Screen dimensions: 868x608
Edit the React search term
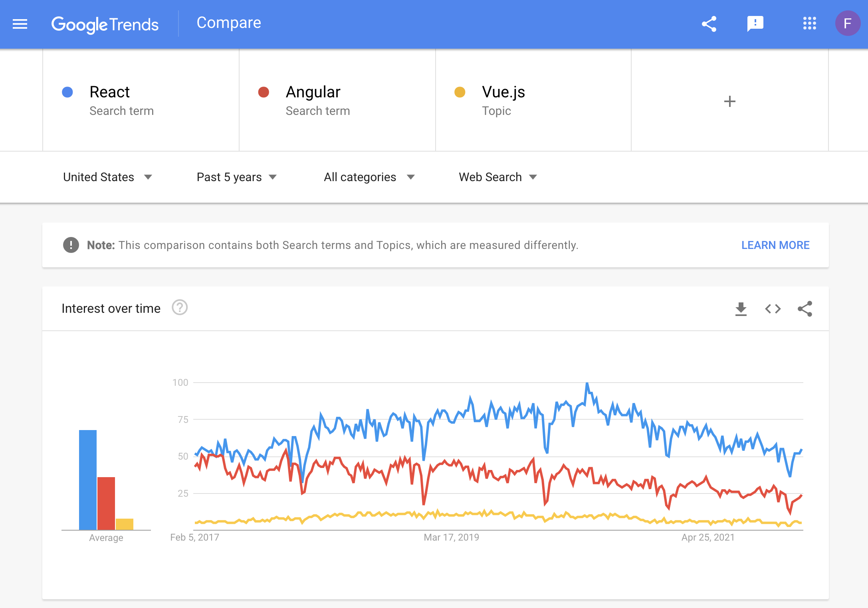click(110, 92)
